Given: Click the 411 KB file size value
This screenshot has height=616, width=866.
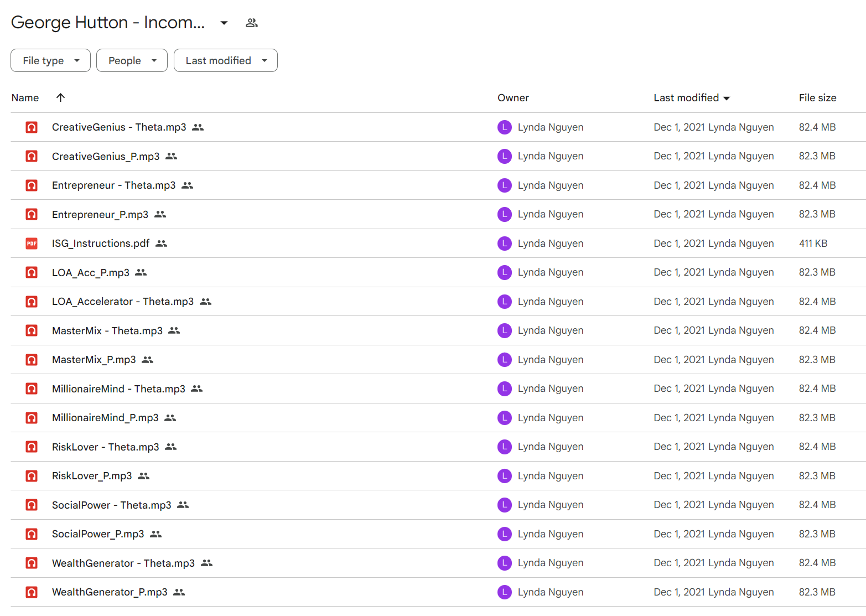Looking at the screenshot, I should point(813,244).
